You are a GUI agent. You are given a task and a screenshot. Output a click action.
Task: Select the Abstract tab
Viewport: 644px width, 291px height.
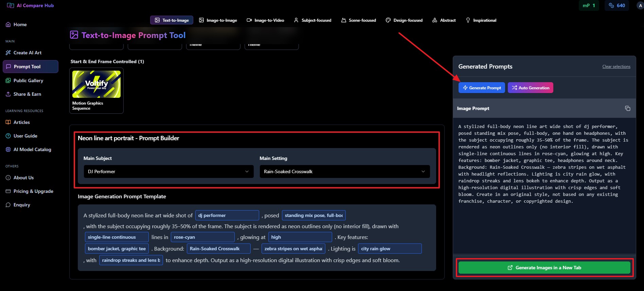coord(444,20)
